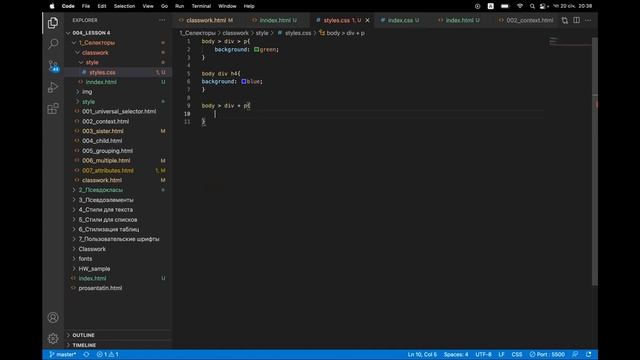Open Run and Debug view
Viewport: 640px width, 360px height.
tap(53, 87)
